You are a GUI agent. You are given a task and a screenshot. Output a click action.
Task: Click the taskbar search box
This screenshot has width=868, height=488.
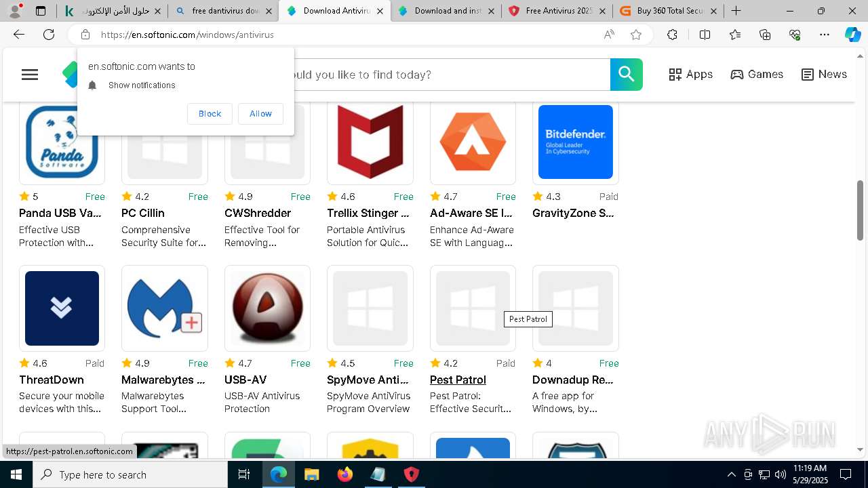tap(130, 474)
